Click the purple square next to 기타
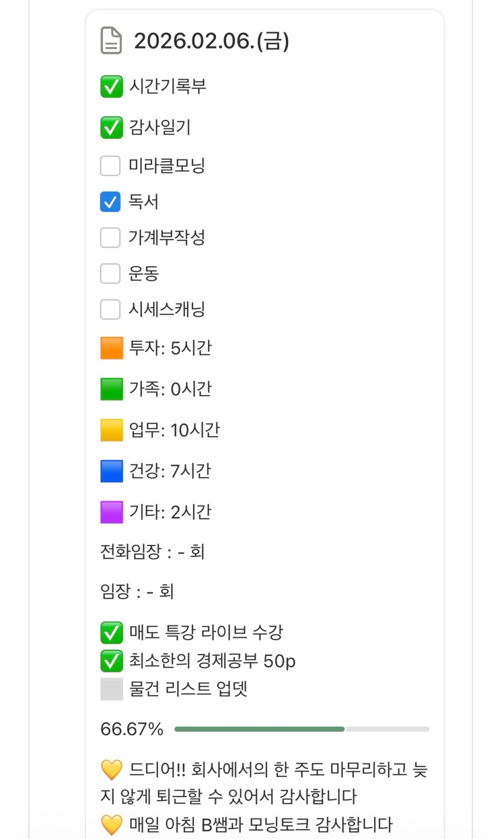 tap(111, 512)
